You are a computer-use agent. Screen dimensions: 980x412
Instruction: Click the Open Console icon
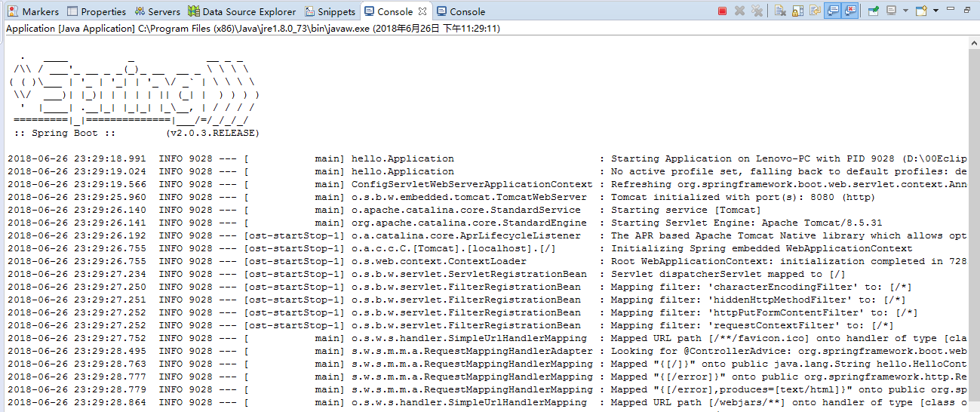921,11
